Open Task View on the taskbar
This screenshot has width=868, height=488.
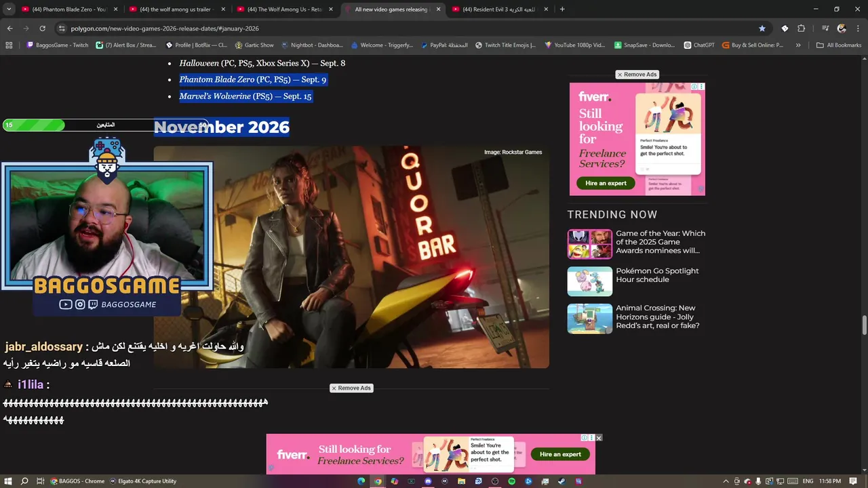pyautogui.click(x=41, y=481)
